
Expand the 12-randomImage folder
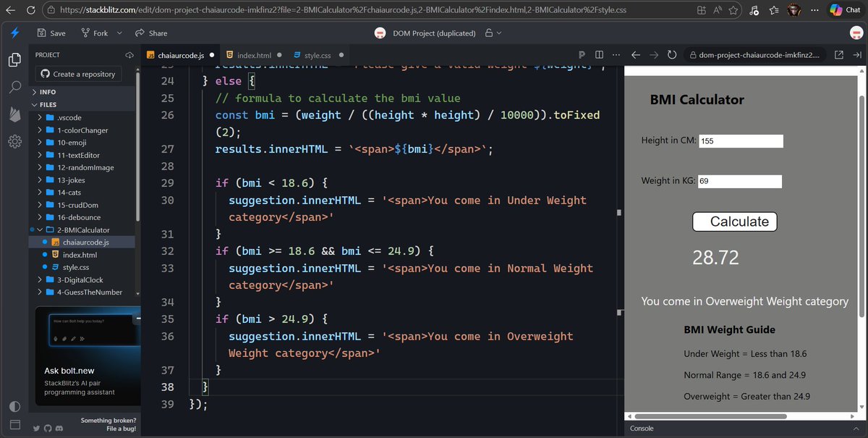pos(82,167)
